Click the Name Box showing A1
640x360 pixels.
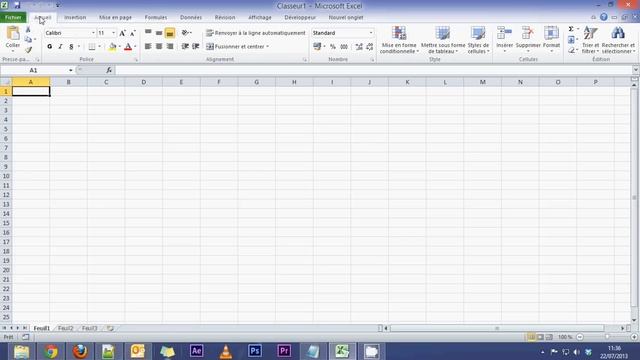pos(34,70)
